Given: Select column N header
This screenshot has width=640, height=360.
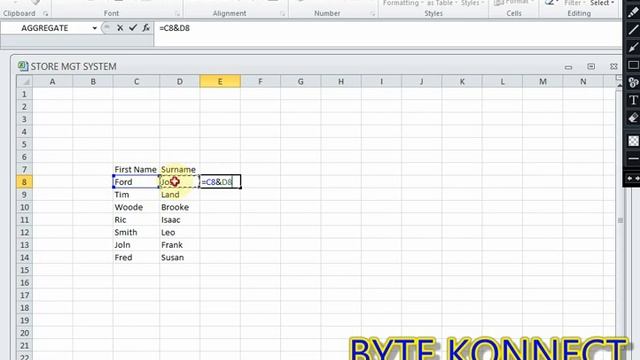Looking at the screenshot, I should coord(583,82).
